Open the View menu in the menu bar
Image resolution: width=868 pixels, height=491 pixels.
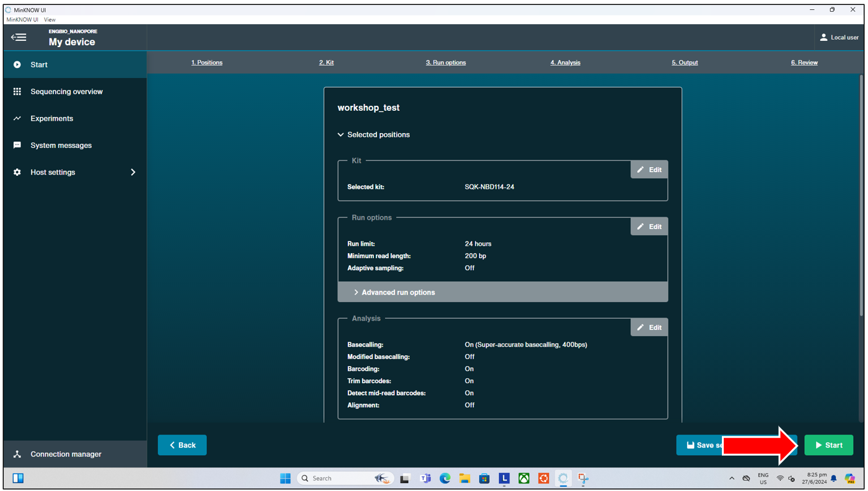click(x=50, y=20)
